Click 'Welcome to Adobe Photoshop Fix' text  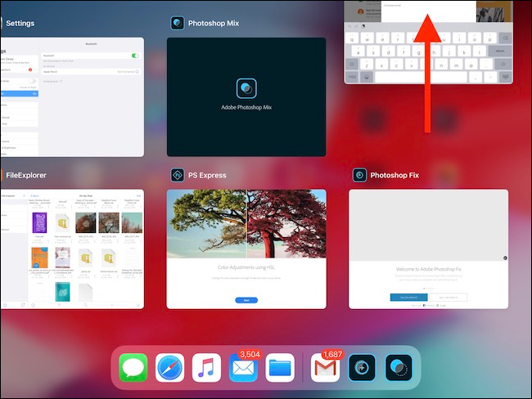(x=429, y=269)
